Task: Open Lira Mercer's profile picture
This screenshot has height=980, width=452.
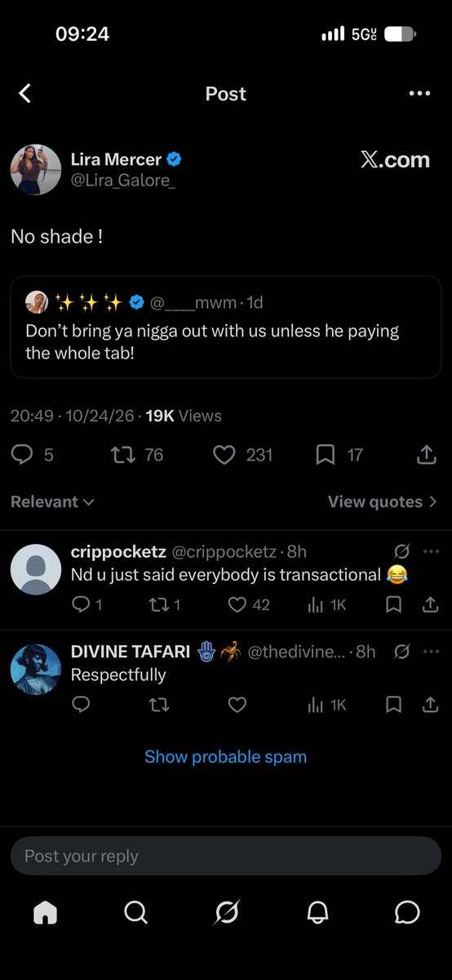Action: (x=36, y=170)
